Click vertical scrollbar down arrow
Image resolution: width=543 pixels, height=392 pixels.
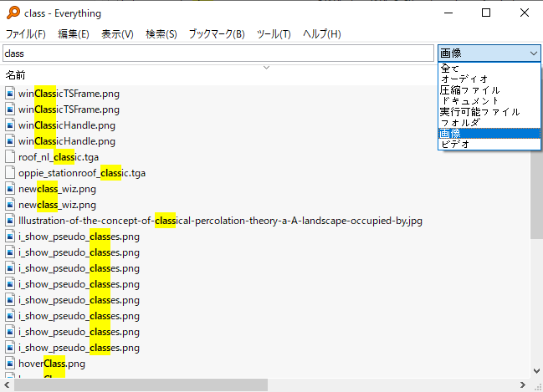click(x=536, y=371)
